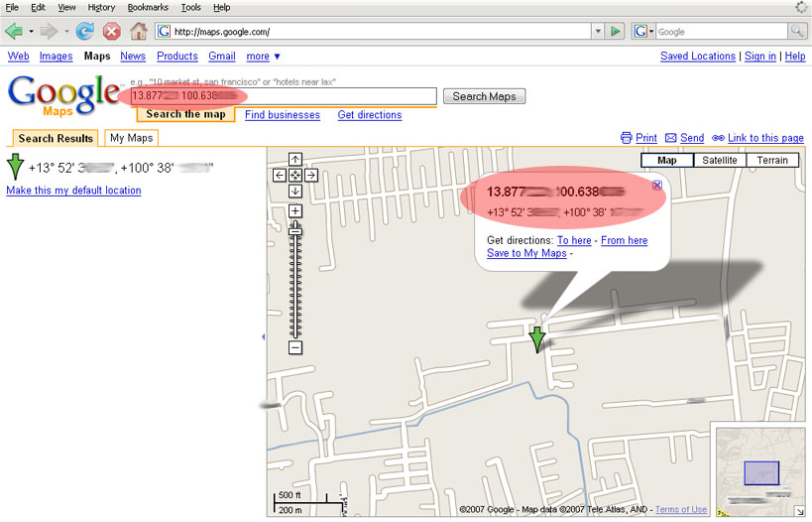Image resolution: width=812 pixels, height=522 pixels.
Task: Open the Gmail link
Action: 222,56
